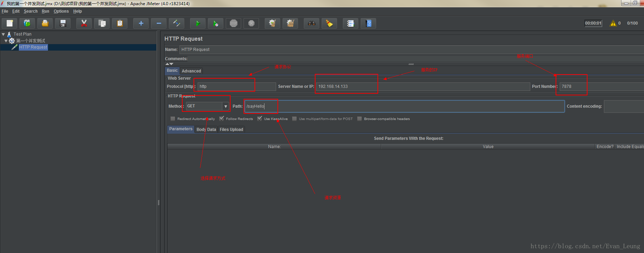Click the Paste clipboard icon
This screenshot has width=644, height=253.
pyautogui.click(x=120, y=23)
